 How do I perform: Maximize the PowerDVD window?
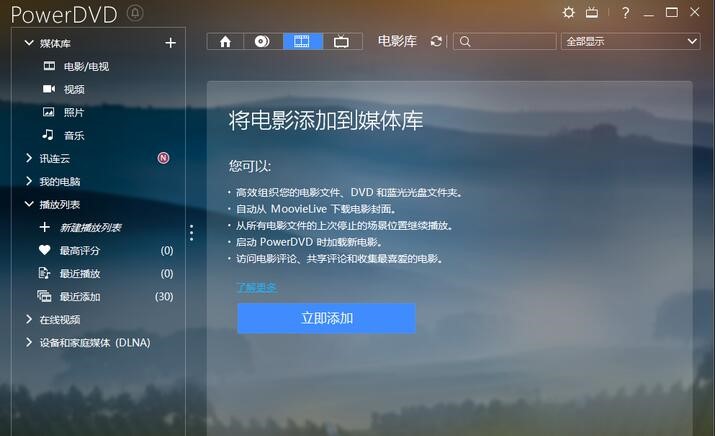coord(672,12)
